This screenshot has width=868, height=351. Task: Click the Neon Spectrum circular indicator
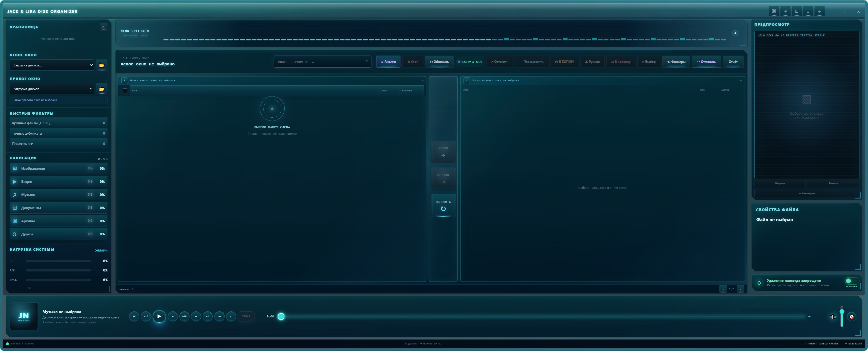pos(735,33)
